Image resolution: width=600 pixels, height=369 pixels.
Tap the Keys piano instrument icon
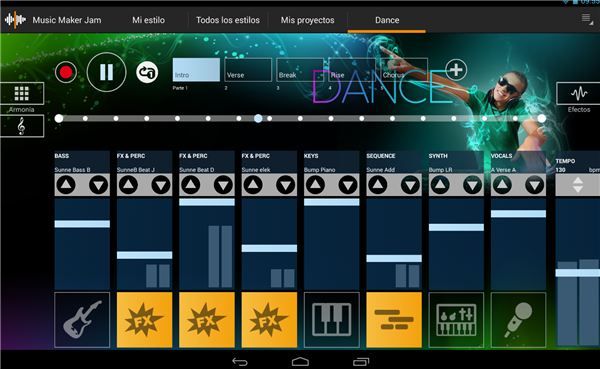[331, 320]
